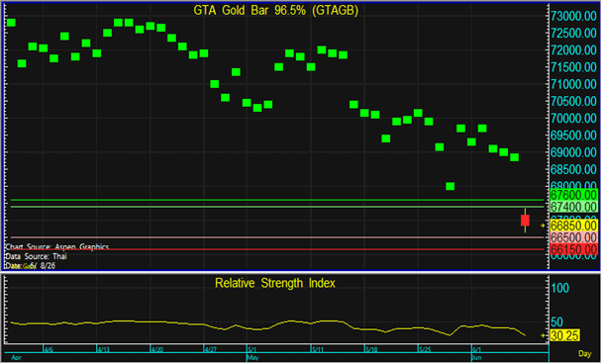Image resolution: width=602 pixels, height=364 pixels.
Task: Click the 71000.00 axis value
Action: [573, 84]
